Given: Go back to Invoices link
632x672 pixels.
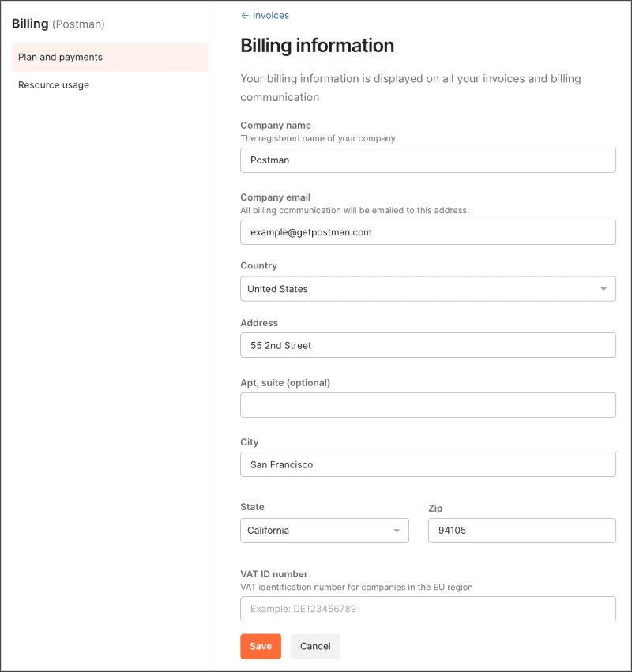Looking at the screenshot, I should (x=270, y=16).
